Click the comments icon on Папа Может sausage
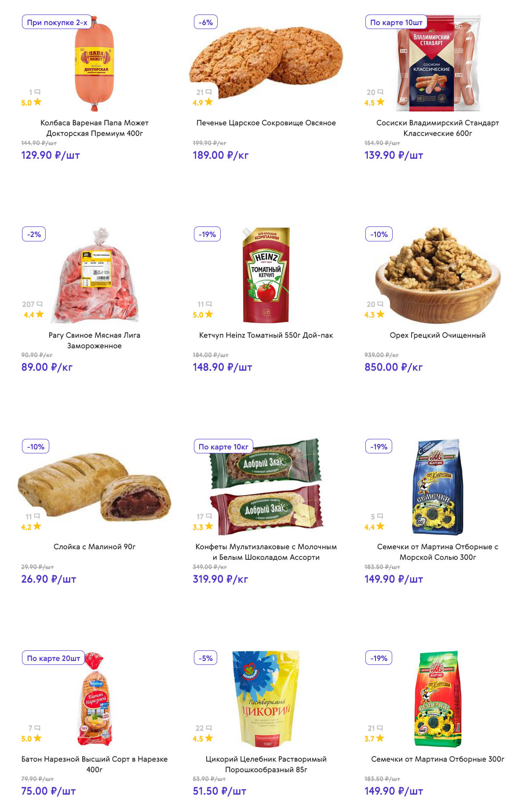Image resolution: width=532 pixels, height=810 pixels. tap(37, 92)
